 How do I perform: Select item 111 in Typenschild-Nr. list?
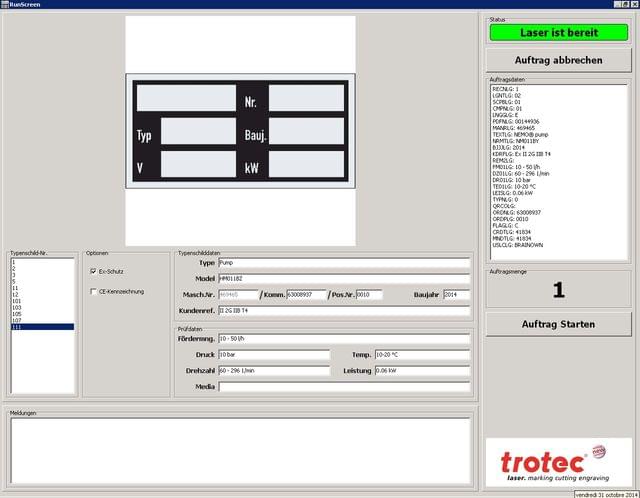click(x=40, y=327)
